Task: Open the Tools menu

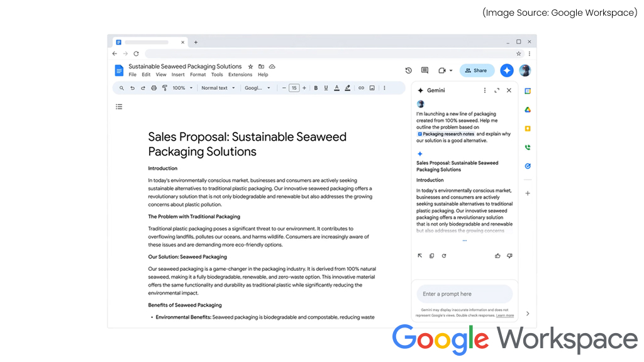Action: pyautogui.click(x=217, y=75)
